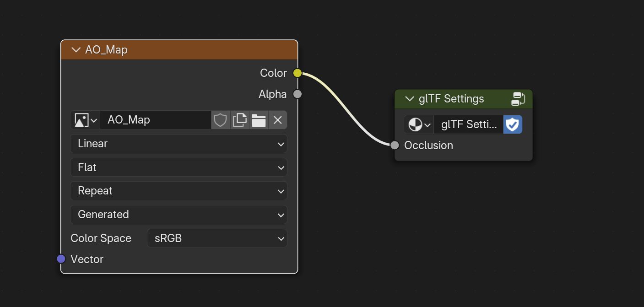Viewport: 644px width, 307px height.
Task: Click the glTF Settings group edit icon
Action: coord(518,99)
